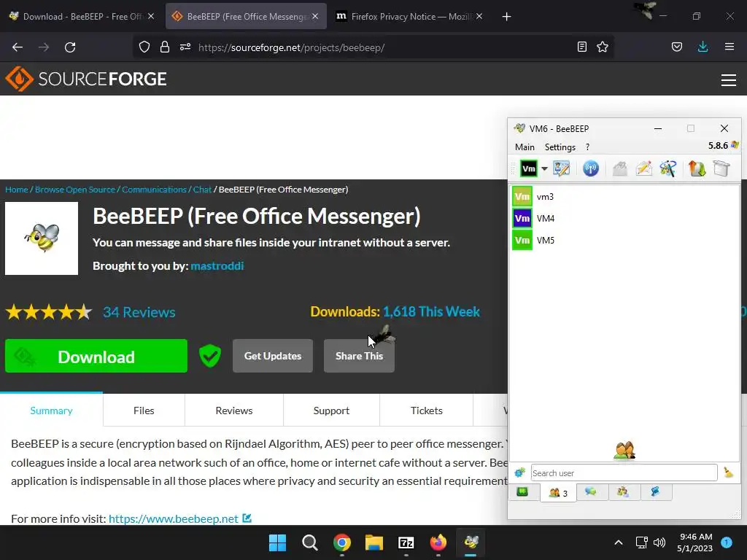This screenshot has width=747, height=560.
Task: Switch to the groups tab in BeeBEEP
Action: (623, 492)
